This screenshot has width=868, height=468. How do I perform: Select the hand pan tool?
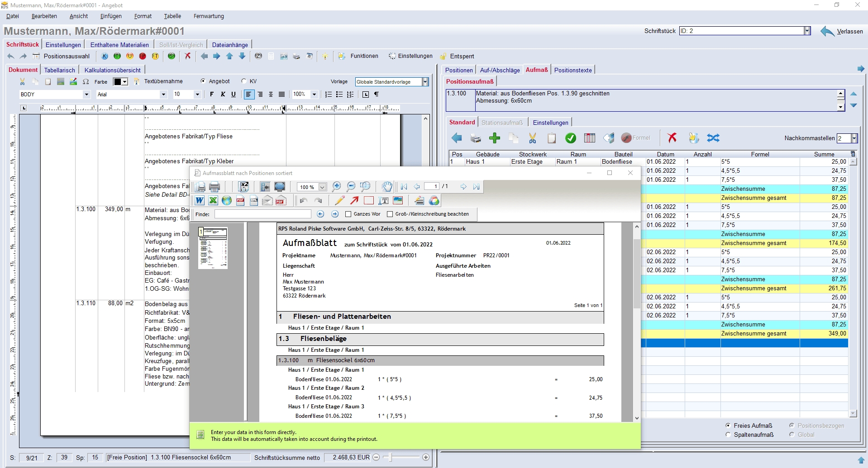point(386,187)
